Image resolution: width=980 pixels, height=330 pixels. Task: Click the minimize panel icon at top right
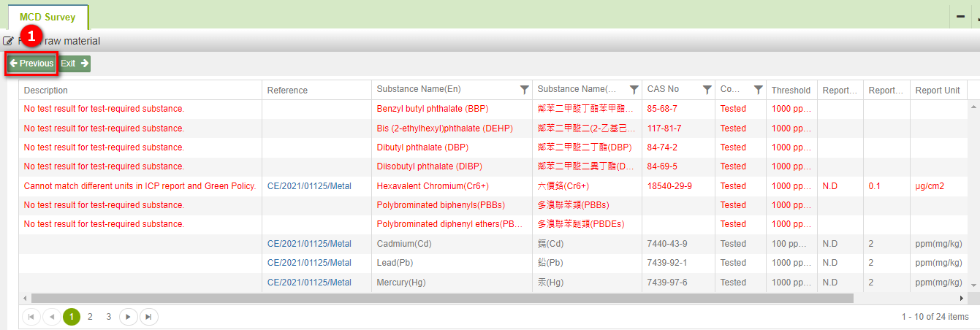pyautogui.click(x=960, y=16)
